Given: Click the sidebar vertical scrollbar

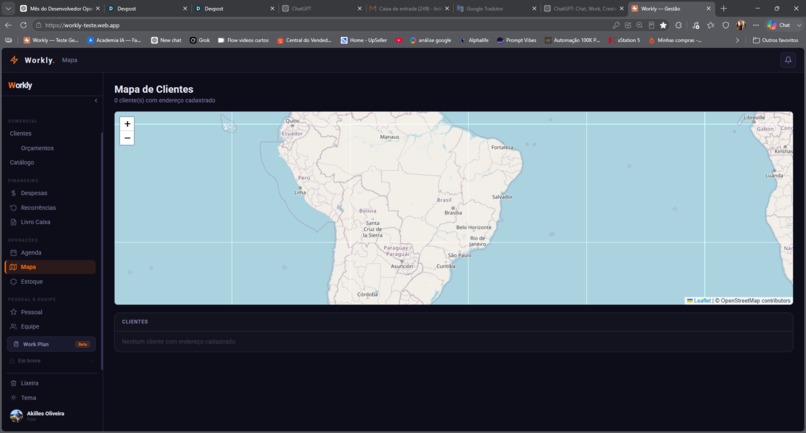Looking at the screenshot, I should [x=101, y=251].
